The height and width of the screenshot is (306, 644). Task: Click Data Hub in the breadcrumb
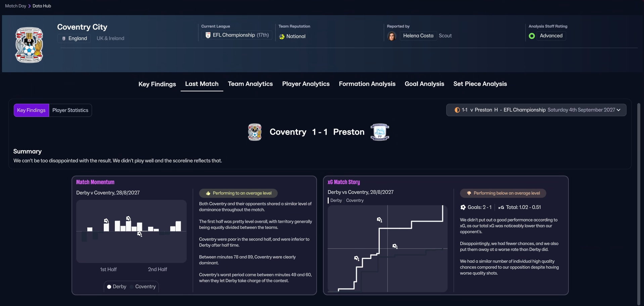tap(42, 6)
